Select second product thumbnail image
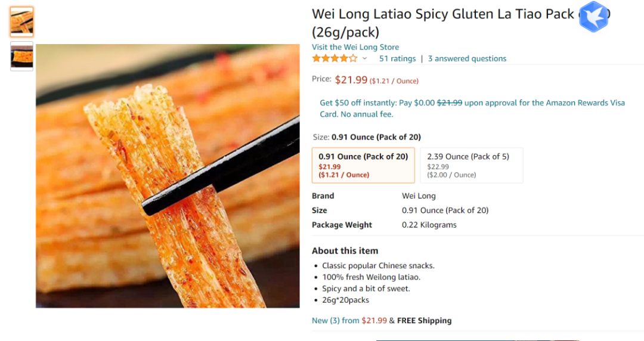 (x=22, y=57)
